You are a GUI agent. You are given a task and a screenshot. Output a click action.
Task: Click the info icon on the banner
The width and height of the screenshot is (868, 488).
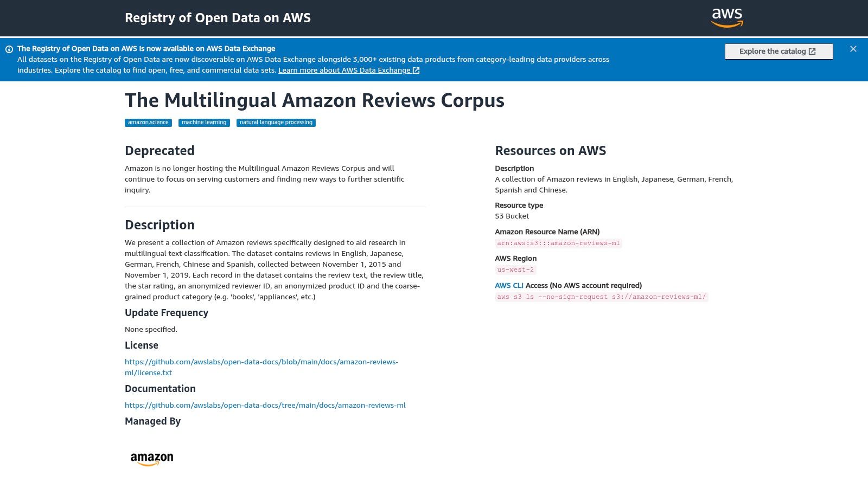[9, 48]
